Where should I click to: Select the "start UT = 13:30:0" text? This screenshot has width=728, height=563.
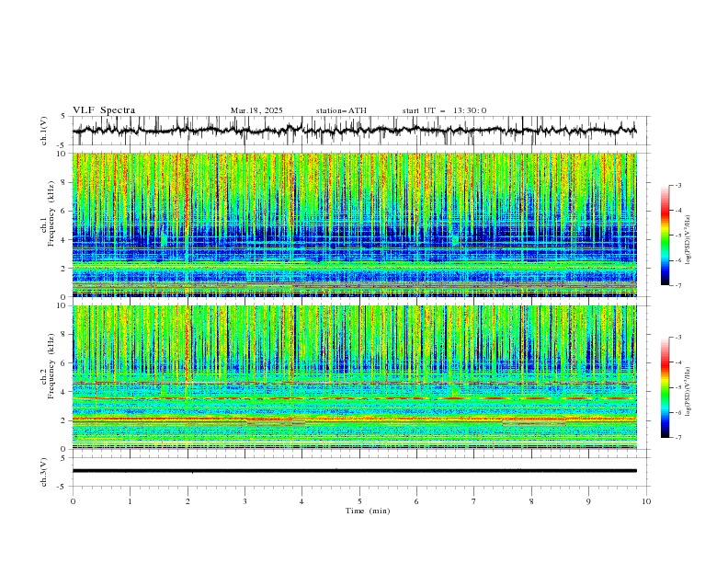pyautogui.click(x=444, y=110)
